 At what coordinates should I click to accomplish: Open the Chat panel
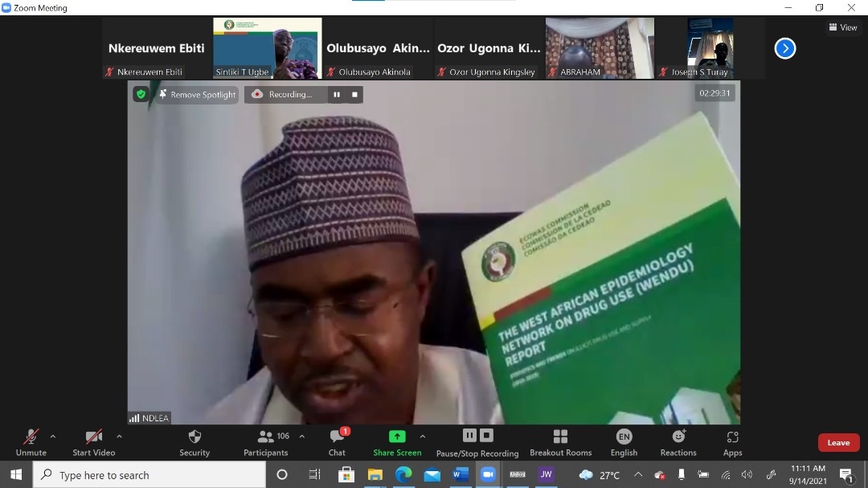click(x=337, y=443)
